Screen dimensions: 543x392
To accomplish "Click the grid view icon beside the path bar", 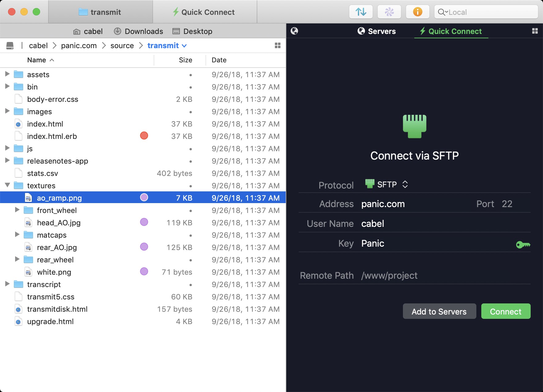I will (277, 45).
